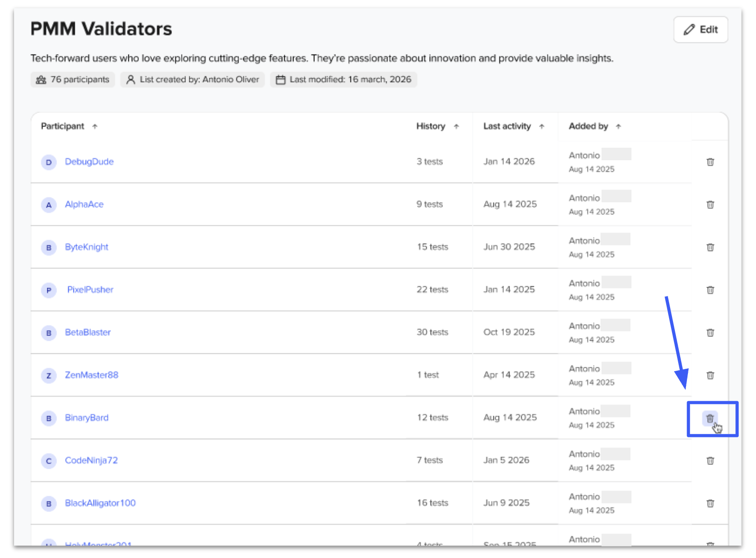Click the PMM Validators title
Image resolution: width=756 pixels, height=558 pixels.
point(101,29)
